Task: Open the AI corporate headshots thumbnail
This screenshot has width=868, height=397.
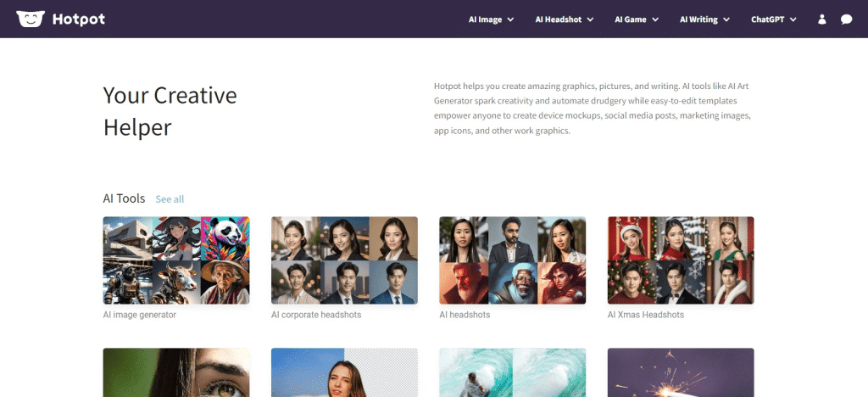Action: point(344,260)
